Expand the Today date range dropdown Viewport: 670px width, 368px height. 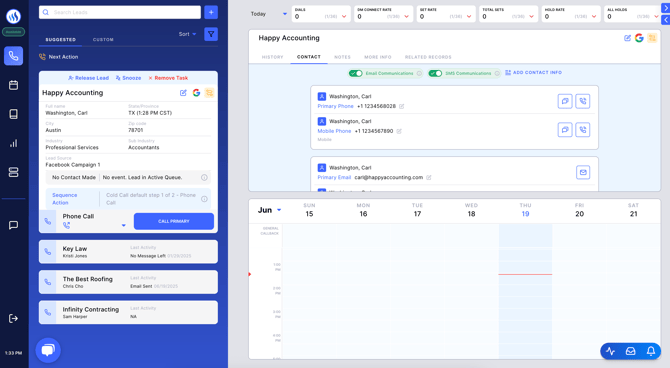coord(269,14)
